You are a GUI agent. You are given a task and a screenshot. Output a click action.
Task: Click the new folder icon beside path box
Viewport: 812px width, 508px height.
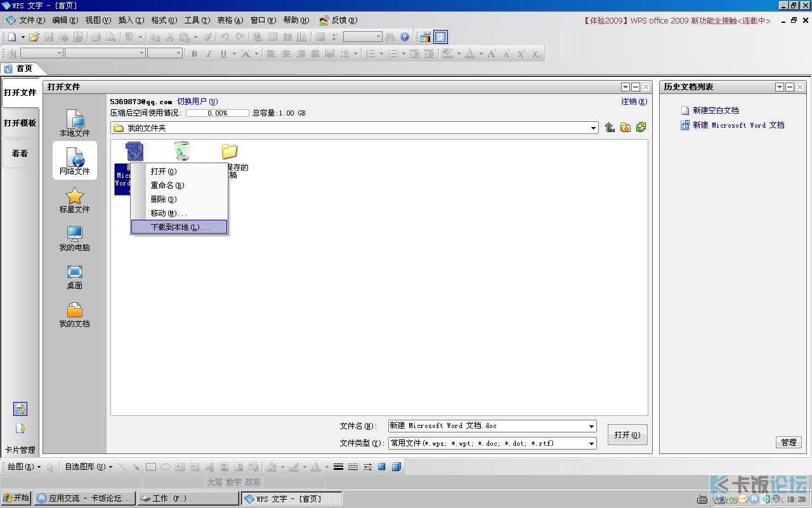(x=625, y=128)
